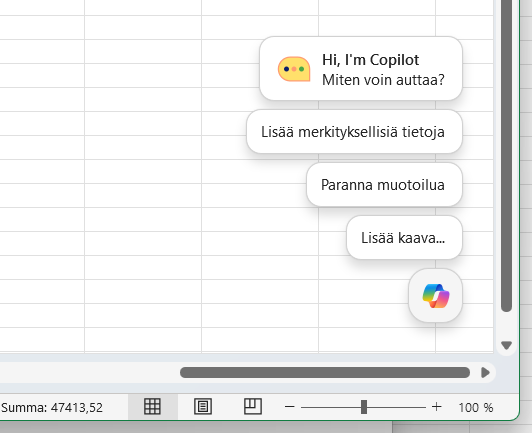Zoom in with the plus button
The height and width of the screenshot is (433, 532).
[x=437, y=407]
